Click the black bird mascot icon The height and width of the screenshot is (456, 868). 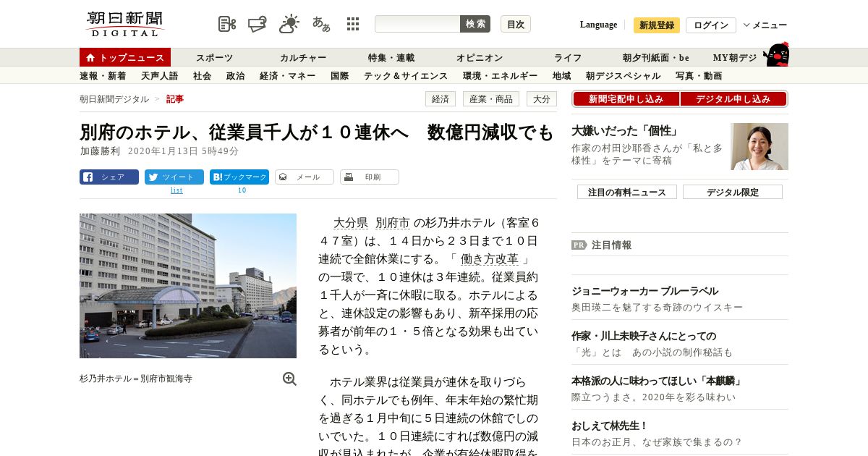(x=776, y=54)
